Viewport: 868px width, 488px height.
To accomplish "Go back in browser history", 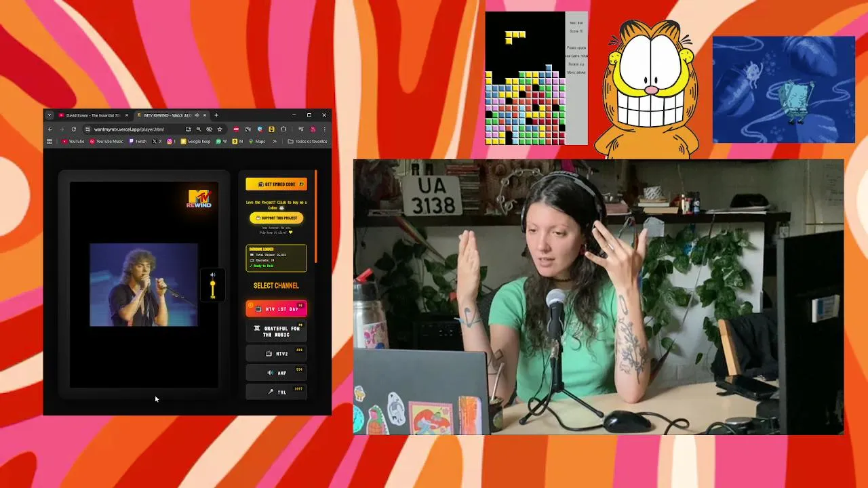I will [50, 129].
